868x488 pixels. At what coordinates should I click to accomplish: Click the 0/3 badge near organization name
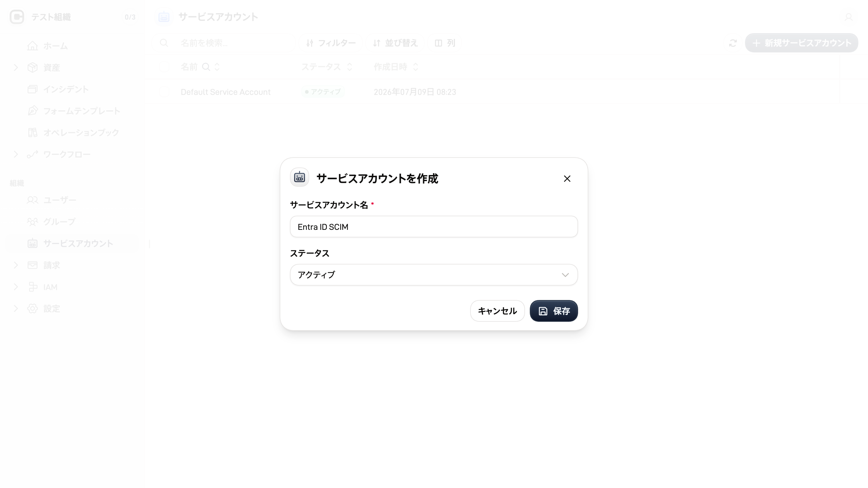point(130,17)
